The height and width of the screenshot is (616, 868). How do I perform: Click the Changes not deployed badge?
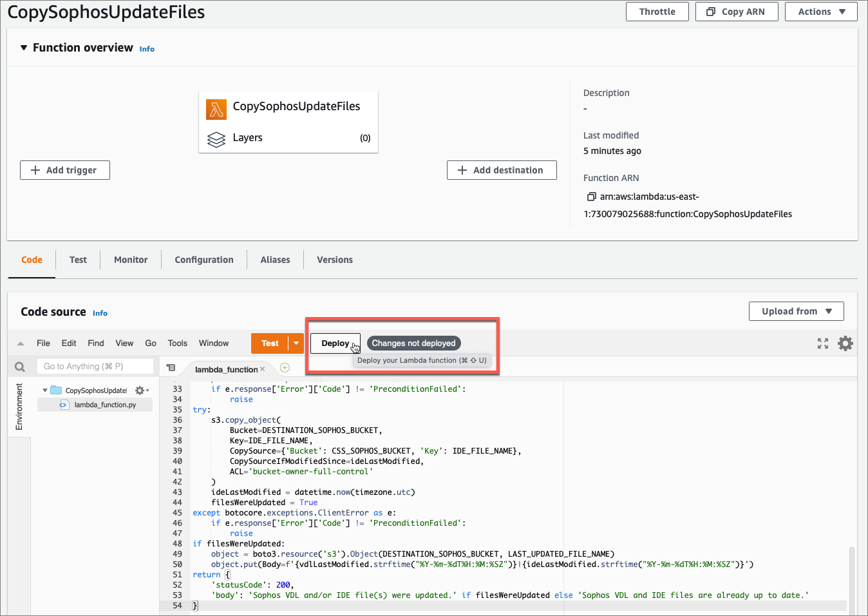click(413, 343)
